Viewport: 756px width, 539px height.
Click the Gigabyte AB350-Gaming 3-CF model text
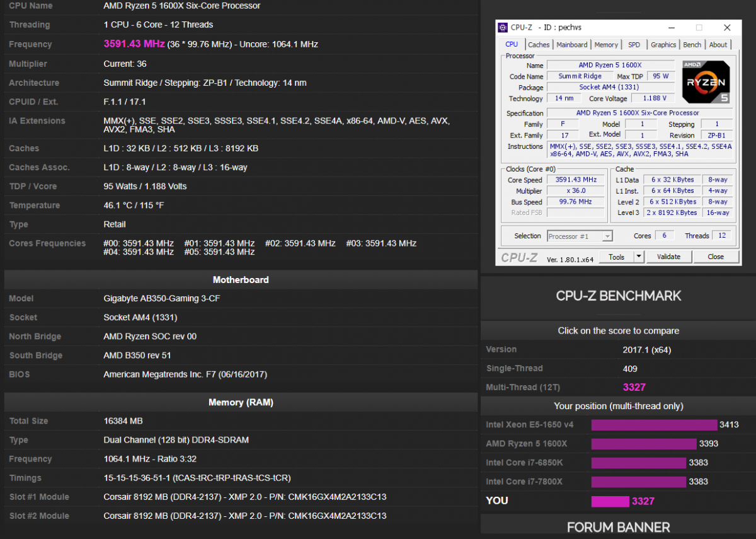(162, 299)
